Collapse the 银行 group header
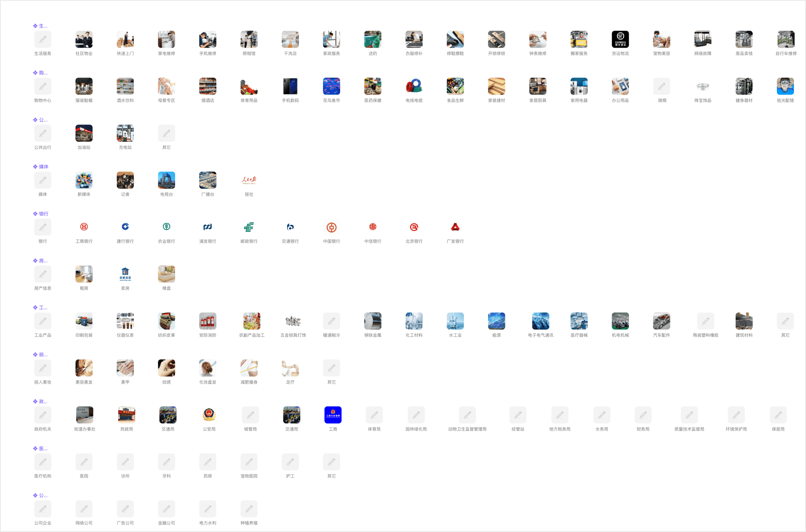This screenshot has width=806, height=532. 40,214
